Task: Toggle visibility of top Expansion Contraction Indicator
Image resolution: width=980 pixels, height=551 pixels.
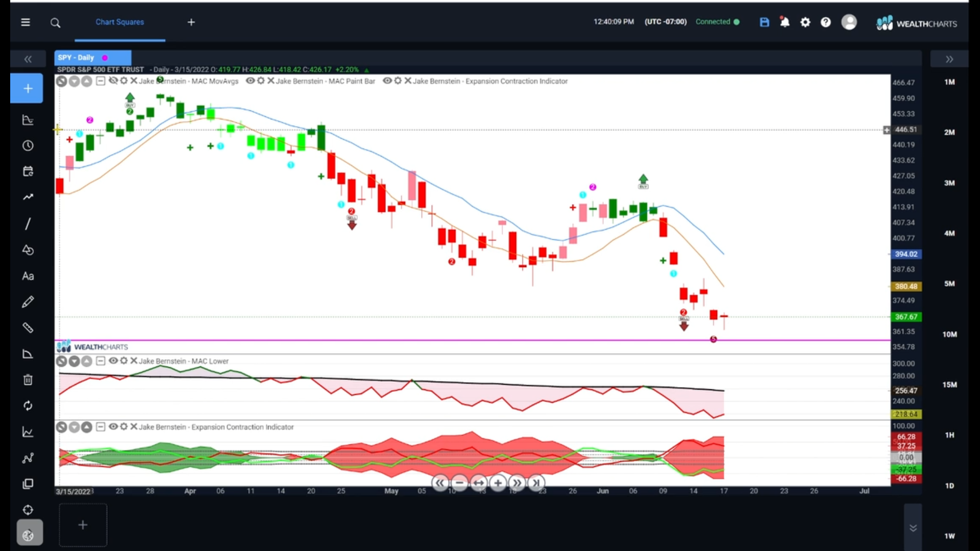Action: coord(387,81)
